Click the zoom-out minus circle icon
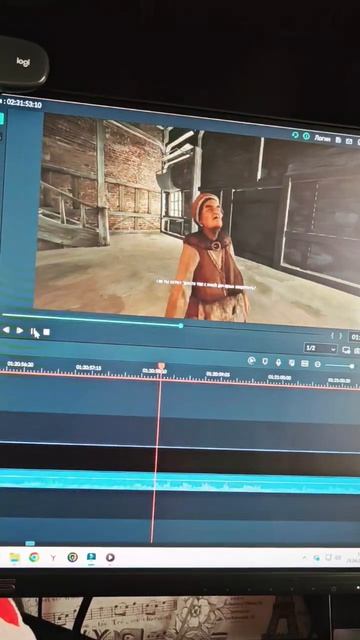This screenshot has height=640, width=360. click(318, 364)
